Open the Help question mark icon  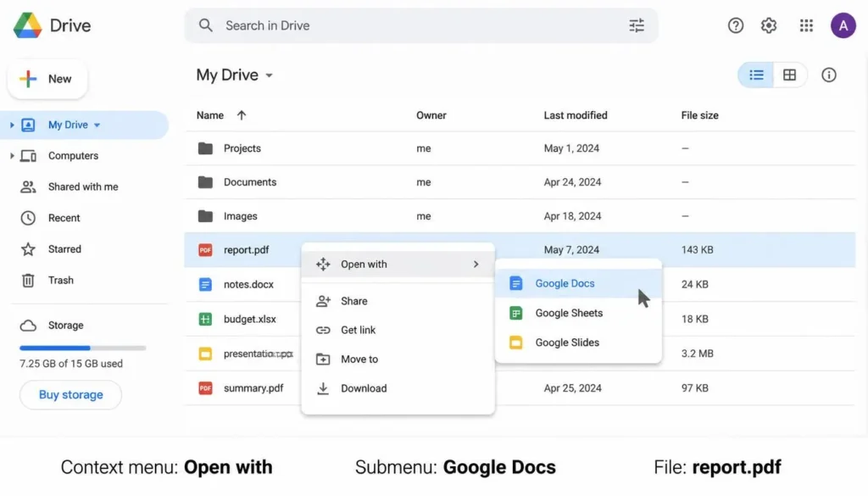coord(736,25)
